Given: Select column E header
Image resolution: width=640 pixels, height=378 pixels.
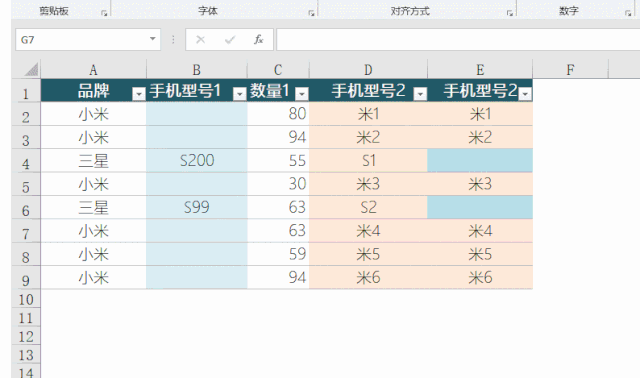Looking at the screenshot, I should pyautogui.click(x=480, y=70).
